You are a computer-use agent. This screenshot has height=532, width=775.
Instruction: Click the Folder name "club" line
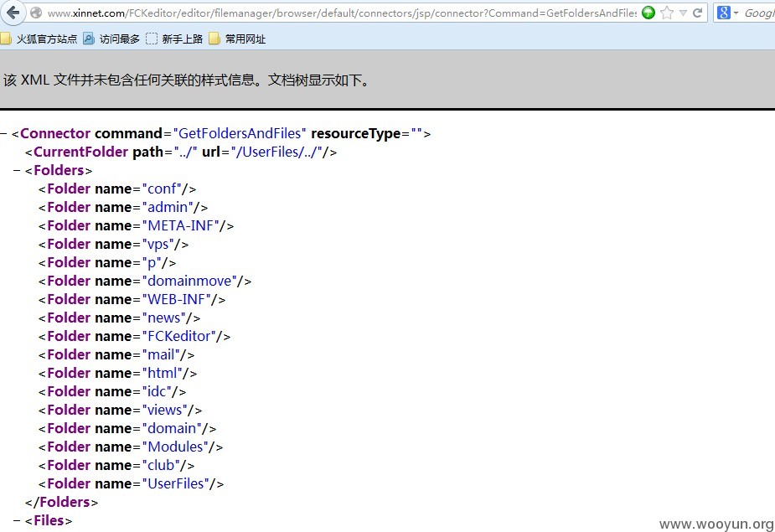[x=116, y=465]
